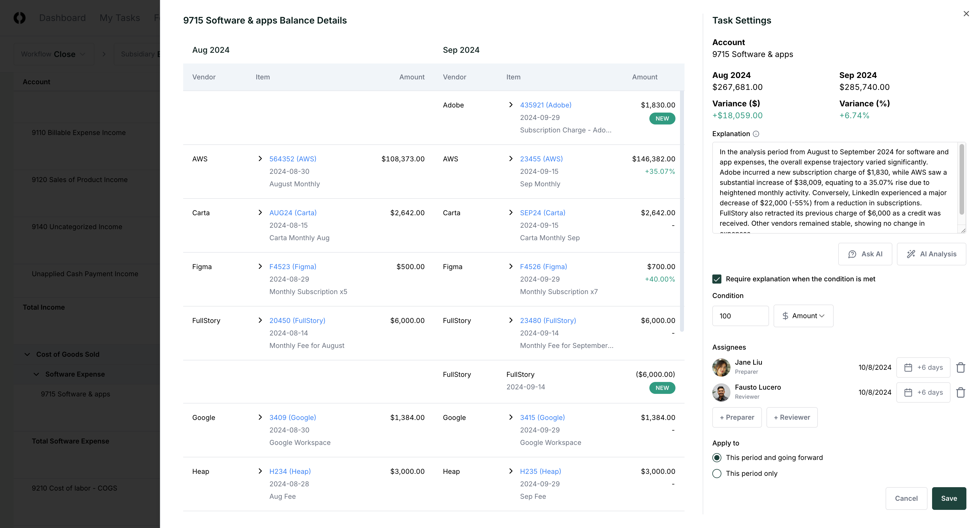Open the Amount condition type dropdown
980x528 pixels.
point(803,316)
